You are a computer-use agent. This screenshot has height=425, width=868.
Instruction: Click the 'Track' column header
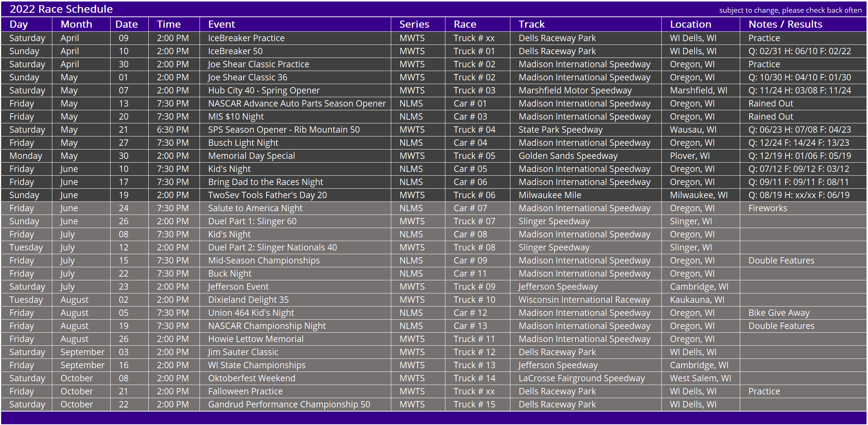[532, 24]
